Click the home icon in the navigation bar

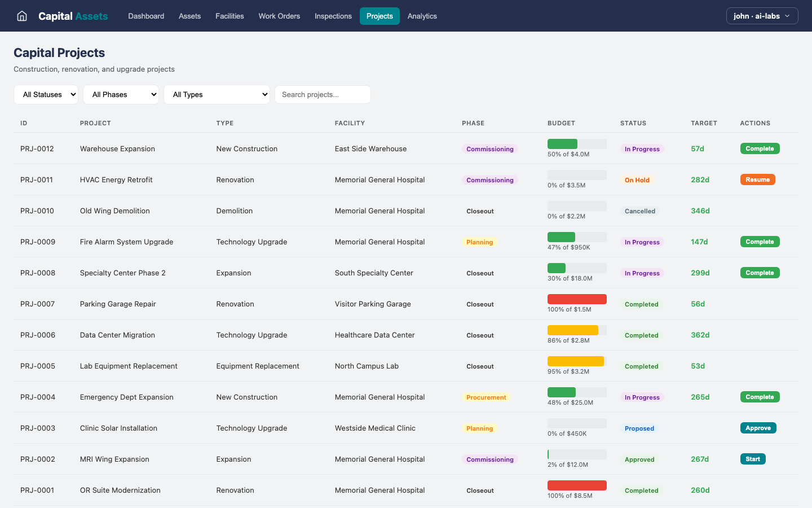(x=21, y=16)
